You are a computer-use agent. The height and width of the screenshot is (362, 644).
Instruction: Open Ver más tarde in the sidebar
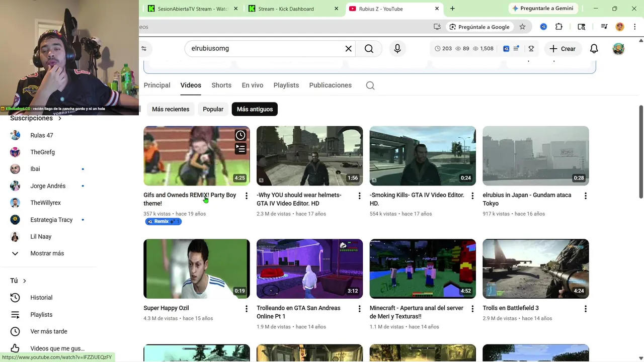[x=48, y=331]
